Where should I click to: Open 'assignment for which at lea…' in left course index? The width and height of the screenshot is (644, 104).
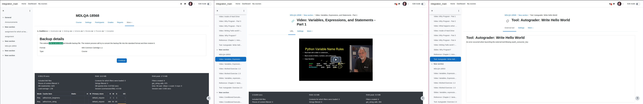point(16,32)
